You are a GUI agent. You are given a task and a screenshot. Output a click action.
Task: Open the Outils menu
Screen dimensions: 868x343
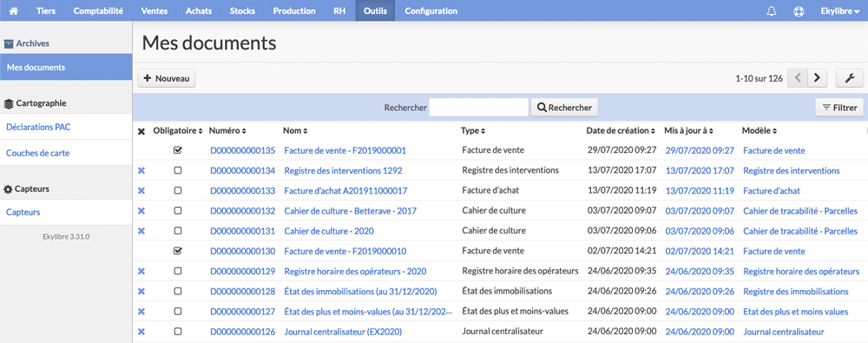tap(375, 10)
